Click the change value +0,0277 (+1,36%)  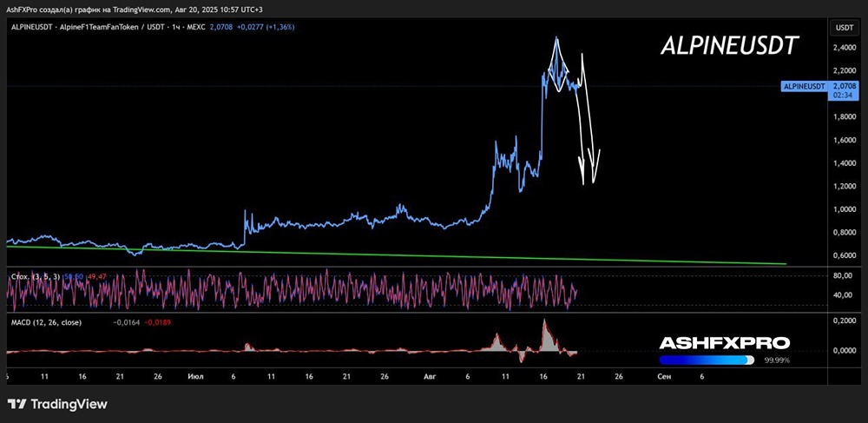pos(265,27)
